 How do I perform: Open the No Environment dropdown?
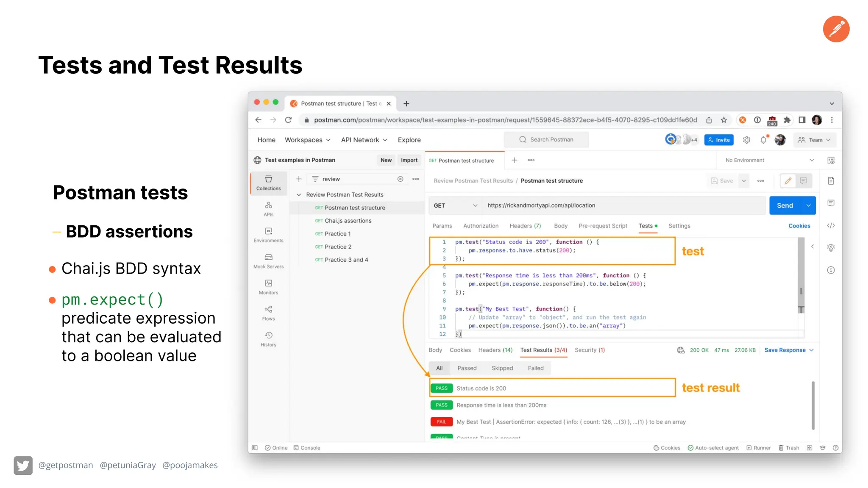(x=770, y=160)
